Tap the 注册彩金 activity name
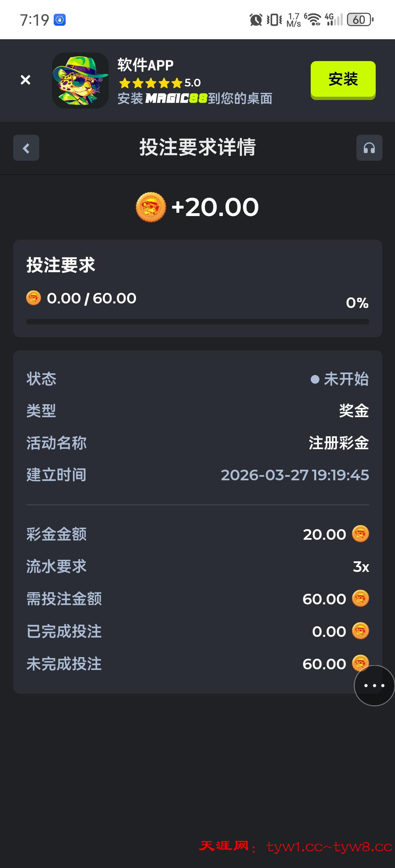 click(339, 443)
